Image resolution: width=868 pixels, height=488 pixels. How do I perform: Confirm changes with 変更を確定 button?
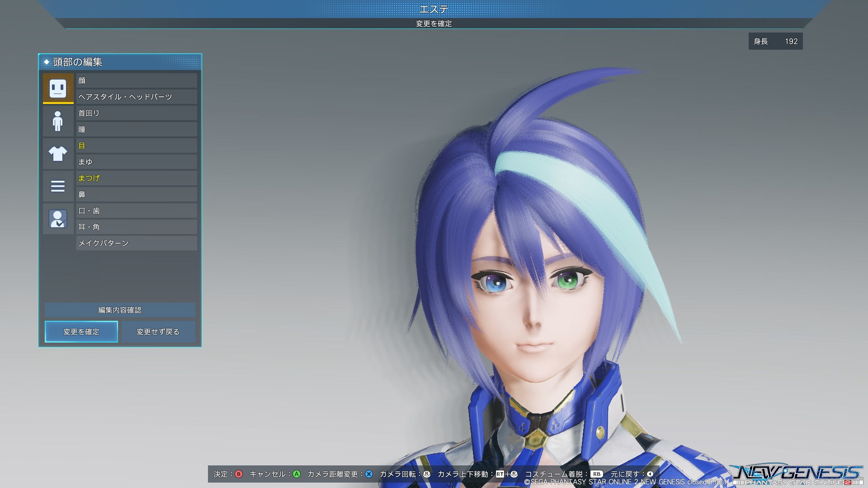[x=81, y=332]
